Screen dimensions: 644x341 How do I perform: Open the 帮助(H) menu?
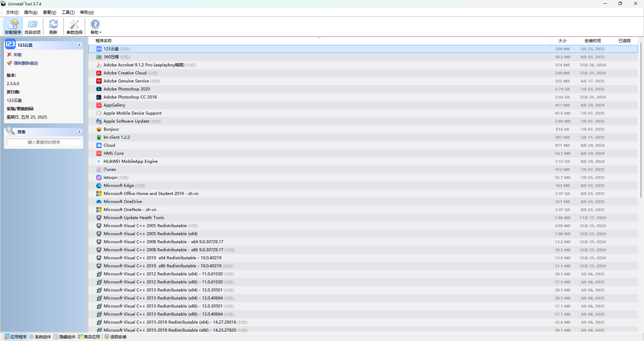[x=87, y=12]
